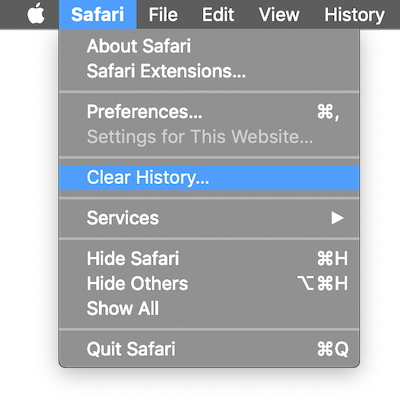Open the Apple logo menu
Viewport: 400px width, 404px height.
pos(36,14)
